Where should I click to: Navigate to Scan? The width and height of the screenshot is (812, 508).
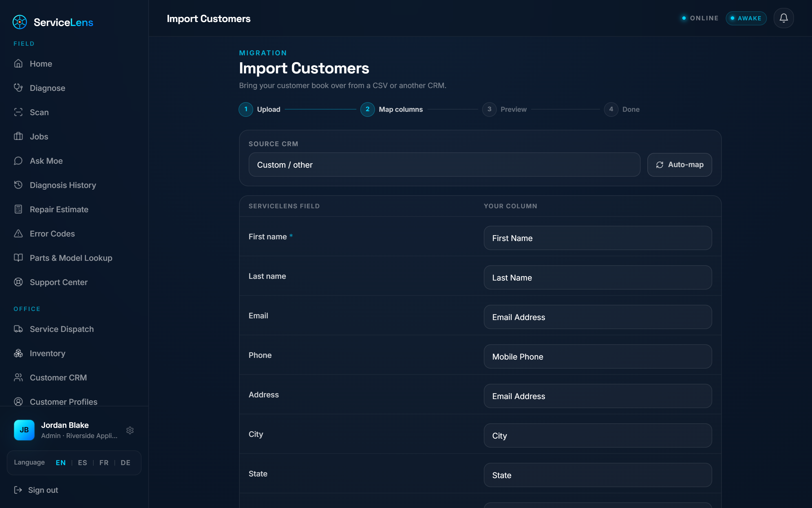[x=74, y=112]
